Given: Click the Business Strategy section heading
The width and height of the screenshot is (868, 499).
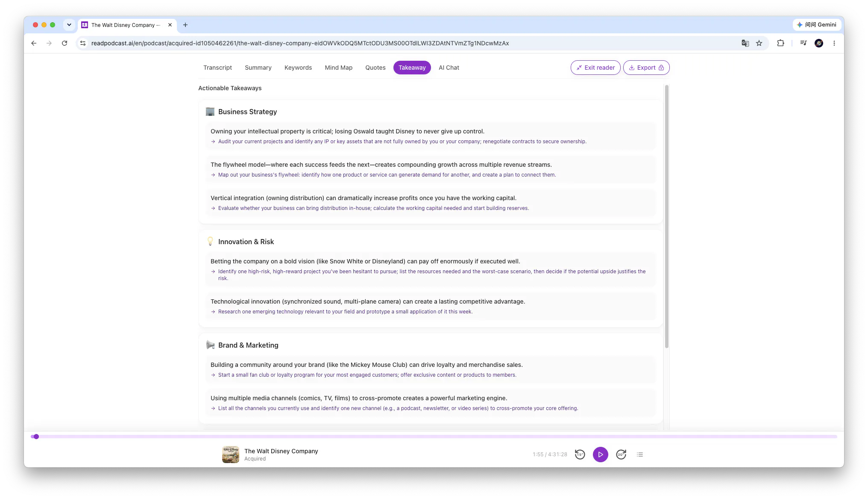Looking at the screenshot, I should click(x=247, y=112).
